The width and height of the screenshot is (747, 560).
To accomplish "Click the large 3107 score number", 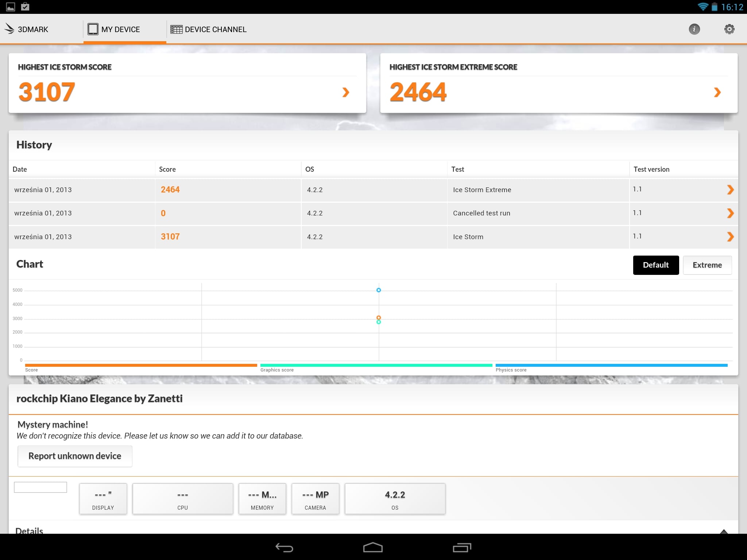I will [x=47, y=92].
